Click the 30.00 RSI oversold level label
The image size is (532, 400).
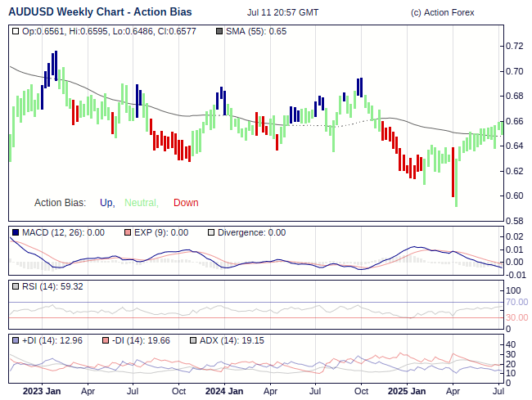pyautogui.click(x=516, y=317)
